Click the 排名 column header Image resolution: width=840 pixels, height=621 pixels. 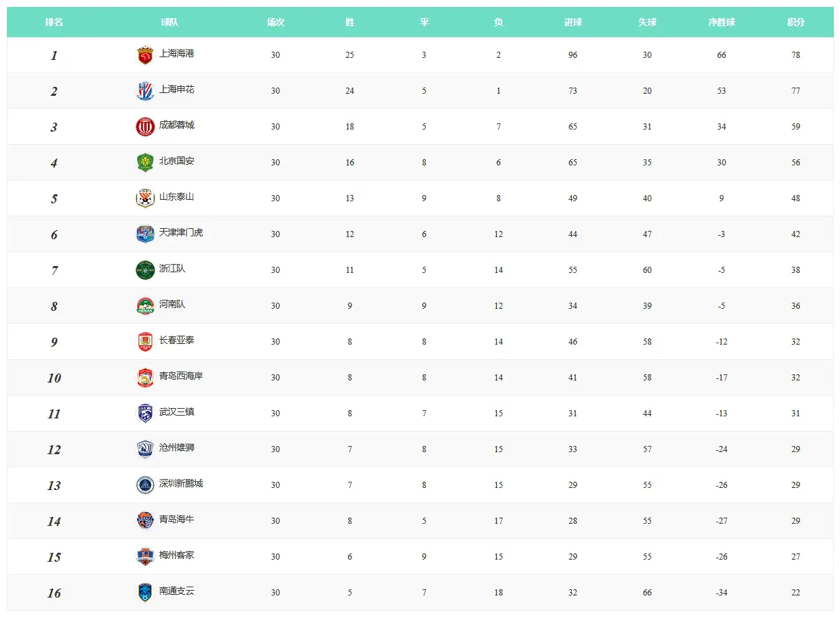[54, 22]
